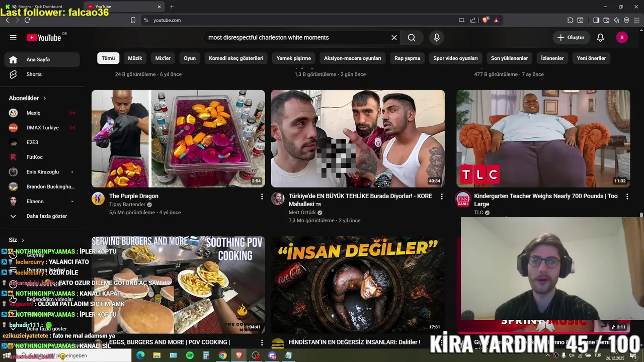
Task: Launch Spotify from the taskbar
Action: tap(190, 355)
